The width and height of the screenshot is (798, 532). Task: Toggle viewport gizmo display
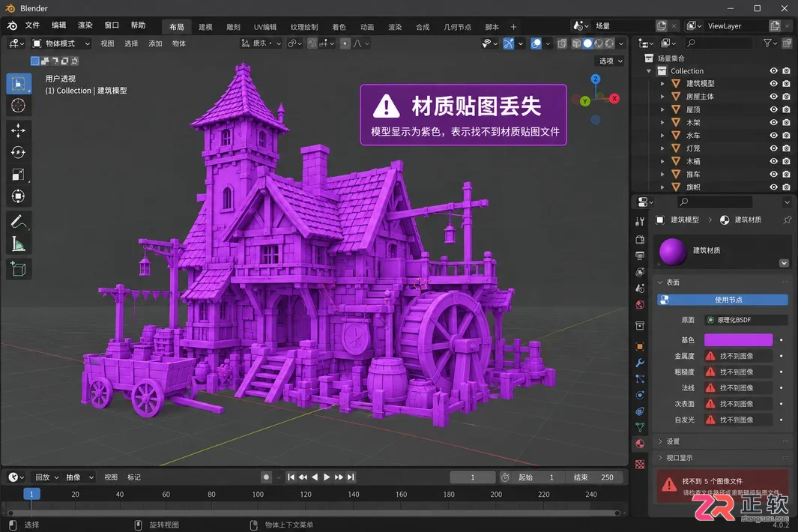pyautogui.click(x=509, y=43)
